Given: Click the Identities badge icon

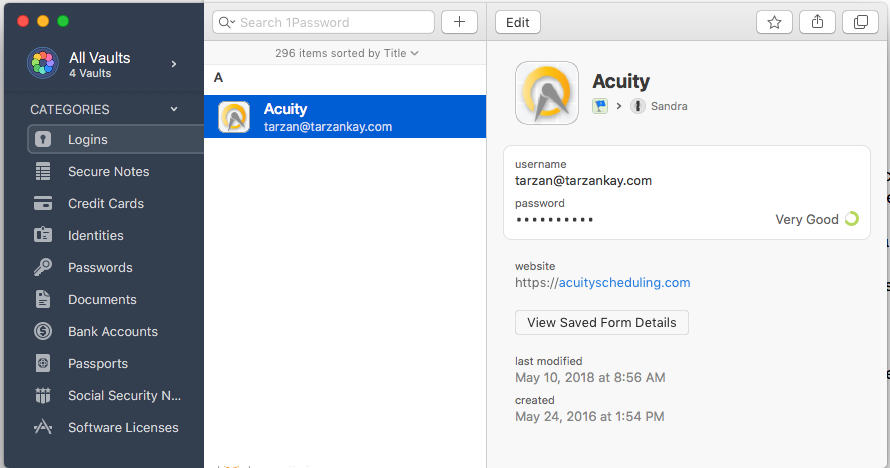Looking at the screenshot, I should pyautogui.click(x=43, y=235).
